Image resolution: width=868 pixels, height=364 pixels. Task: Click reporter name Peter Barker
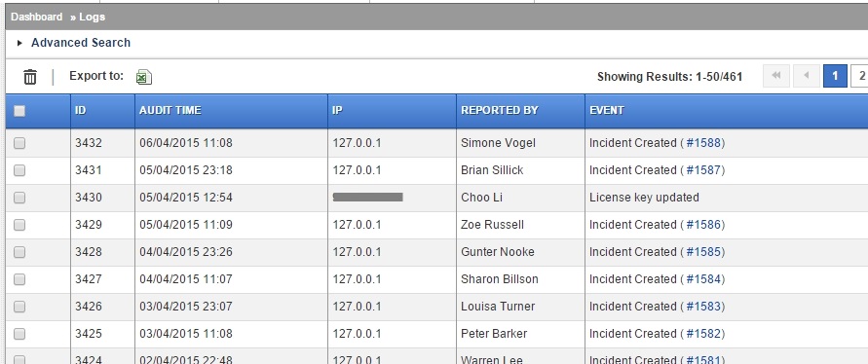click(494, 334)
